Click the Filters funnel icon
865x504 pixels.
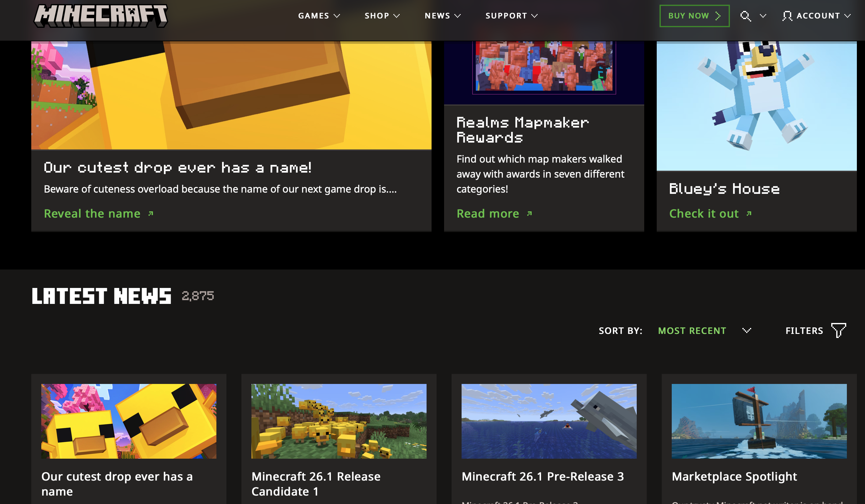click(838, 330)
